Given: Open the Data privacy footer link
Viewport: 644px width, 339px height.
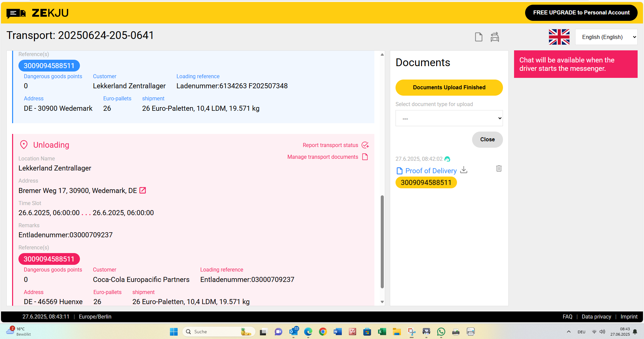Looking at the screenshot, I should [x=596, y=317].
